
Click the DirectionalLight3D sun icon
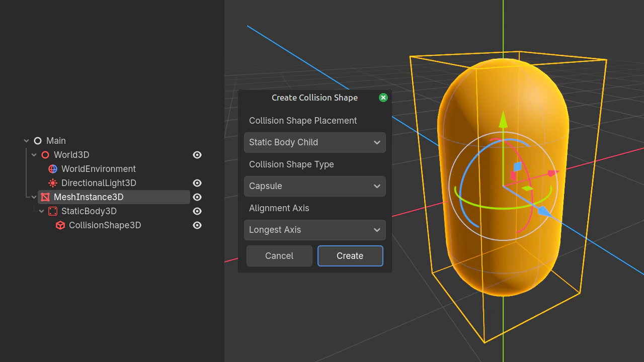(x=53, y=183)
